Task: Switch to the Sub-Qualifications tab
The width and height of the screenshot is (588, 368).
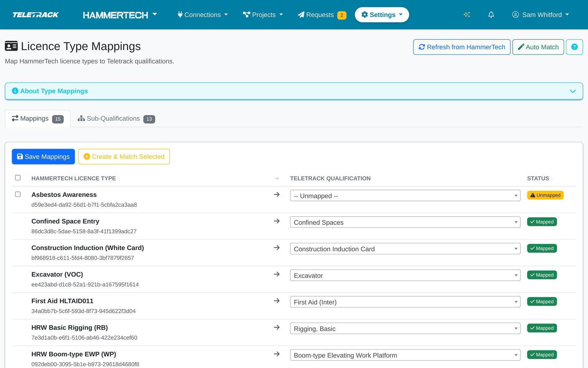Action: (116, 118)
